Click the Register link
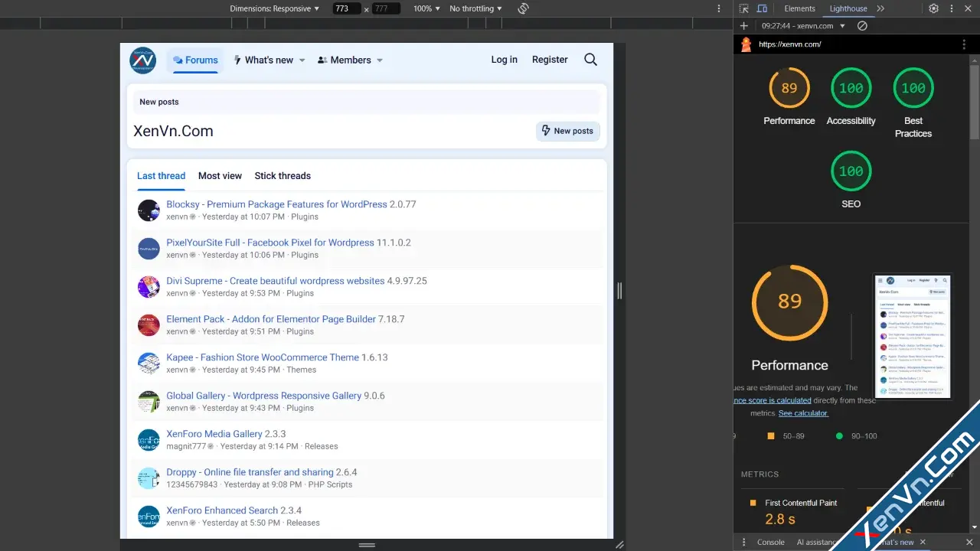This screenshot has height=551, width=980. tap(550, 60)
